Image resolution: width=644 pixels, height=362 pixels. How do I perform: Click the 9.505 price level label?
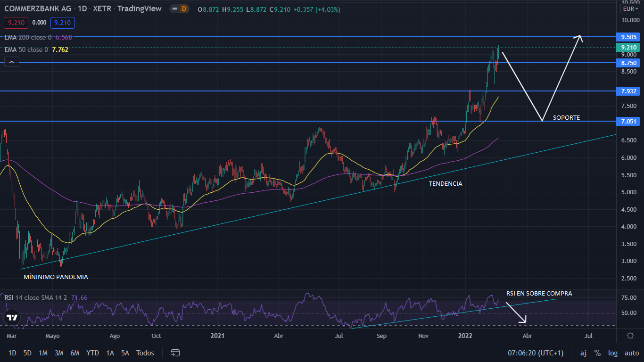pyautogui.click(x=629, y=37)
